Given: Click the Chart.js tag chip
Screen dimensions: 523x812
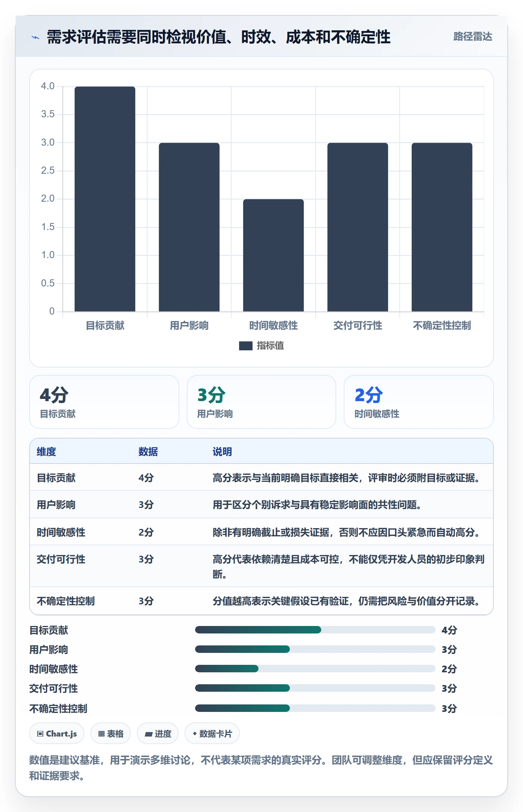Looking at the screenshot, I should click(x=57, y=734).
